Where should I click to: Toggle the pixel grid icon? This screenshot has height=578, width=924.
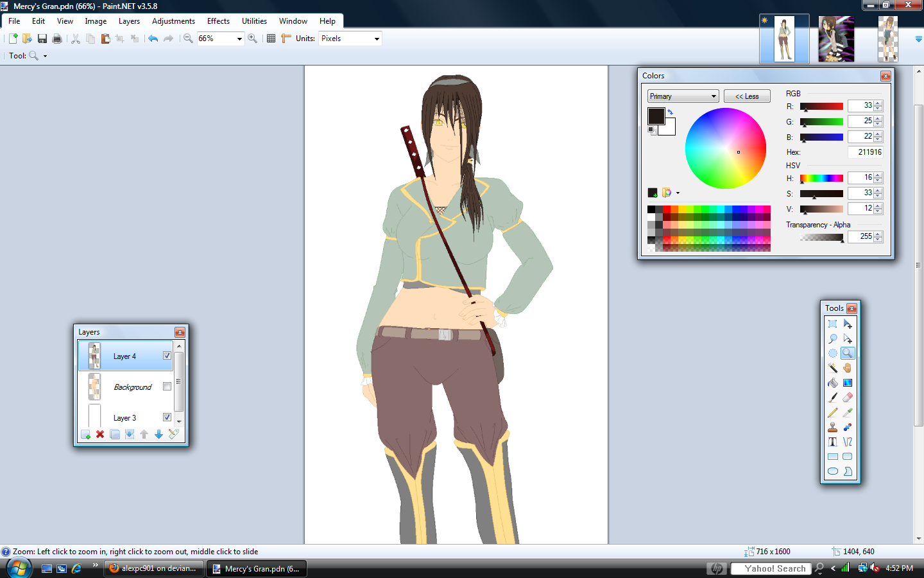(271, 39)
